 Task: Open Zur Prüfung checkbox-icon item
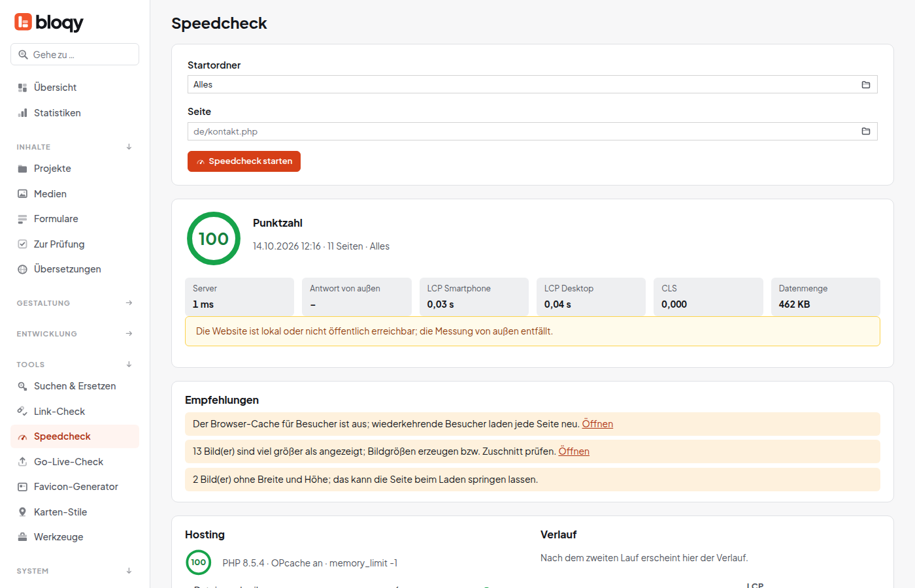click(x=75, y=244)
